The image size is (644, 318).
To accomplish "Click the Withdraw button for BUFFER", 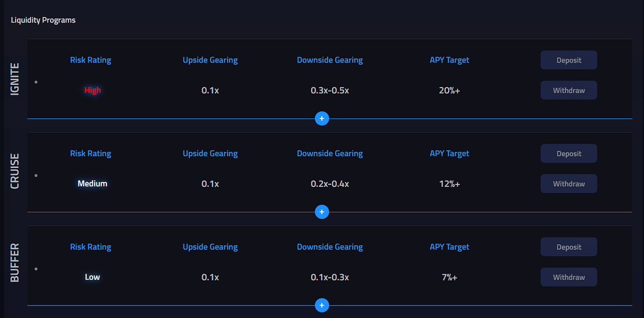I will click(569, 277).
